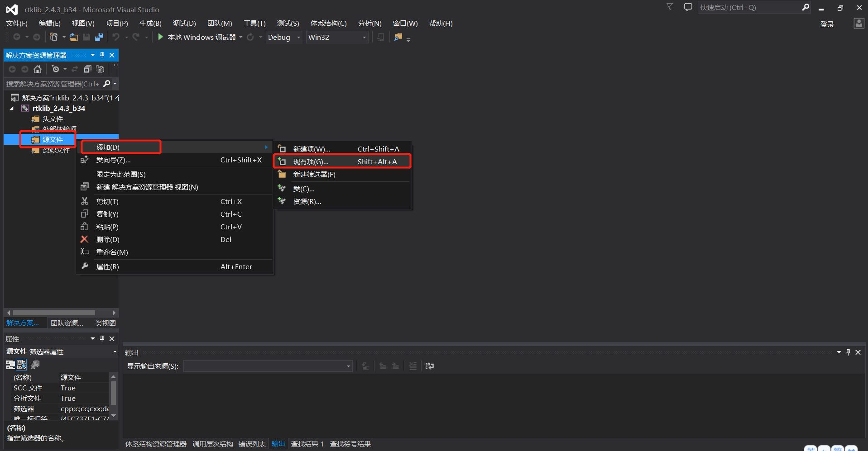Click the Collapse All icon in Solution Explorer

(87, 69)
